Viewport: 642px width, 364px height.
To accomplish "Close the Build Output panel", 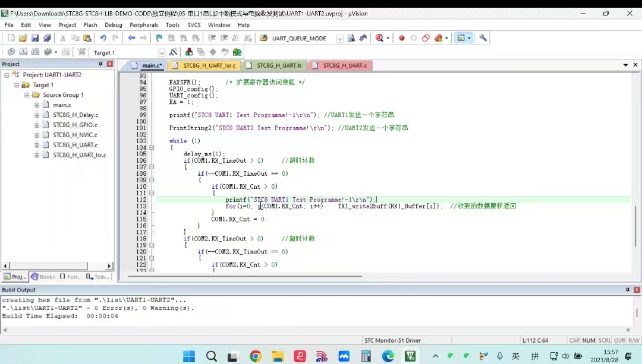I will (637, 290).
